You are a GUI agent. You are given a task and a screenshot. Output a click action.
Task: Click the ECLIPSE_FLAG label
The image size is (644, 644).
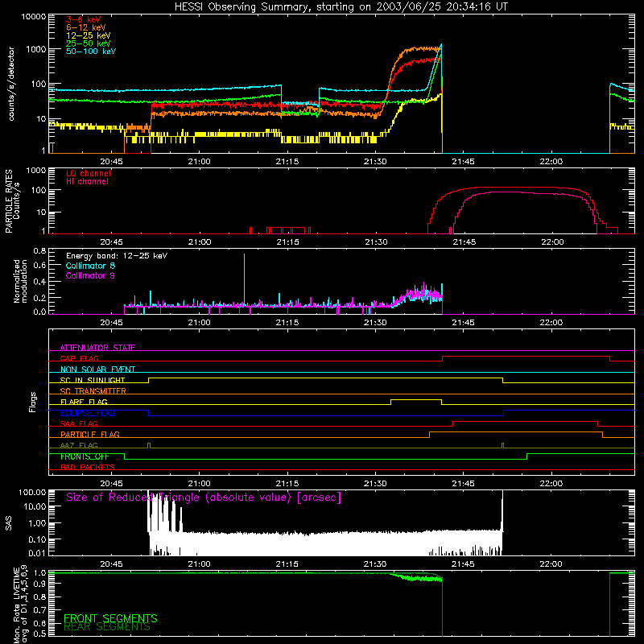(88, 413)
